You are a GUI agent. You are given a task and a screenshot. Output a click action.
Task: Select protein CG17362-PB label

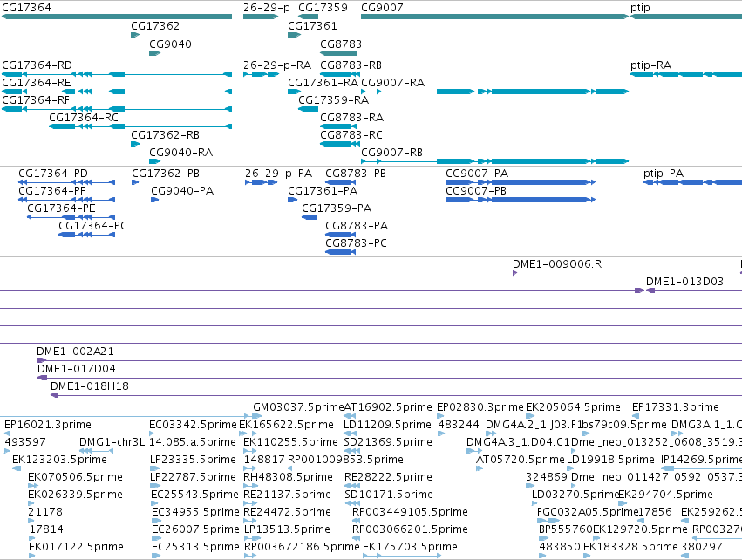[x=166, y=174]
